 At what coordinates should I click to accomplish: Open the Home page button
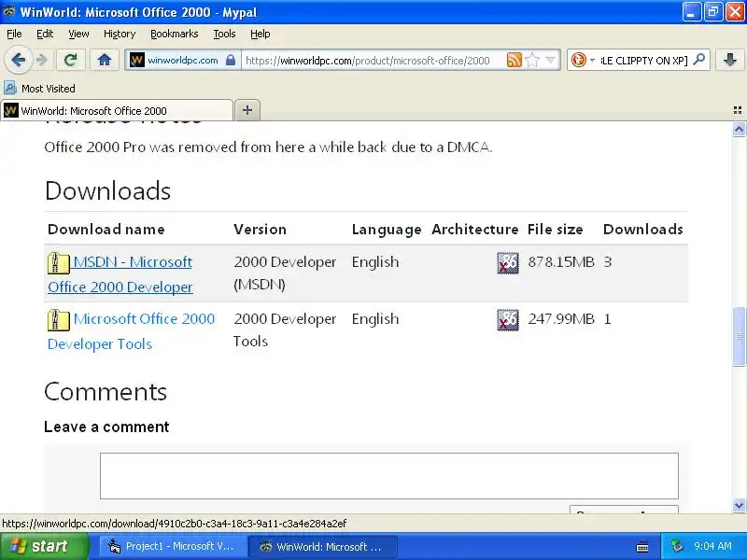(x=105, y=60)
